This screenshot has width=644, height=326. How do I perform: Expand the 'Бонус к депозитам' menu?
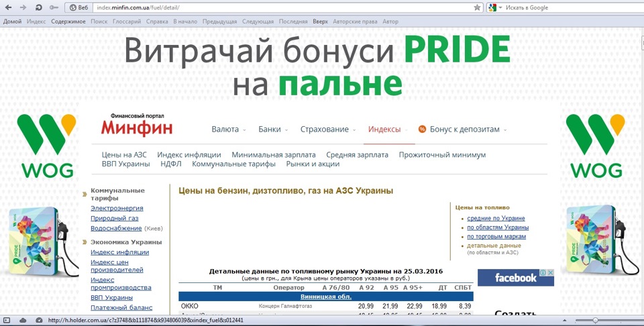pyautogui.click(x=468, y=129)
